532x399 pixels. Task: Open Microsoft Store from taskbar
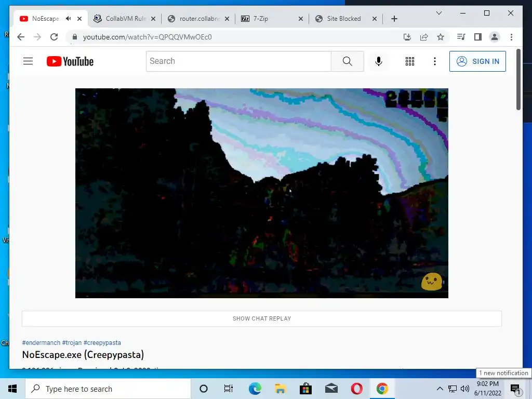(x=305, y=389)
